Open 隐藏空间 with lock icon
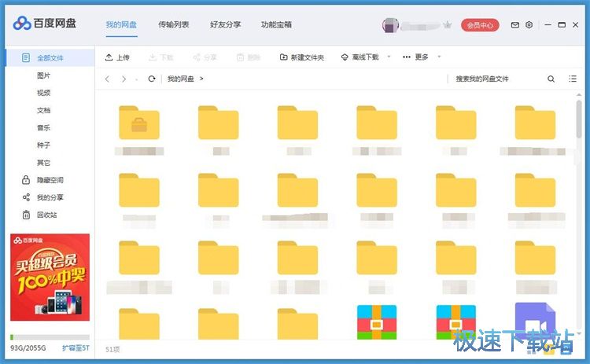The width and height of the screenshot is (590, 364). [42, 180]
